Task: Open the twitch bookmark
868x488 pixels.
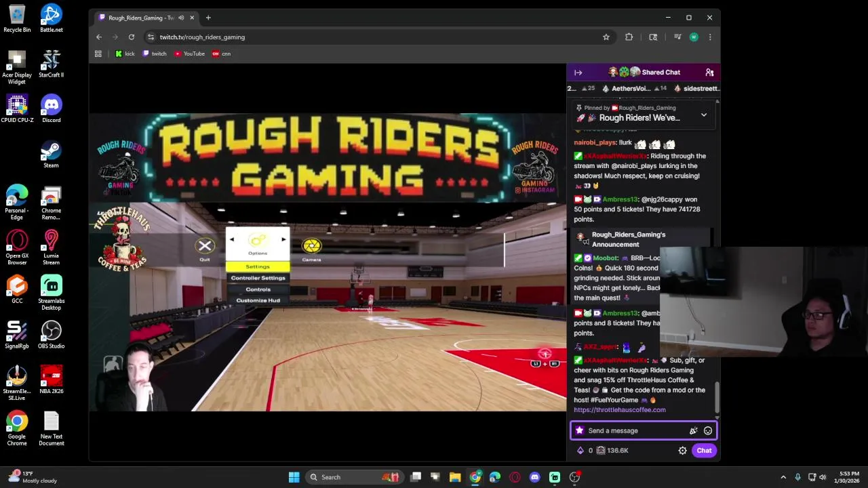Action: point(155,54)
